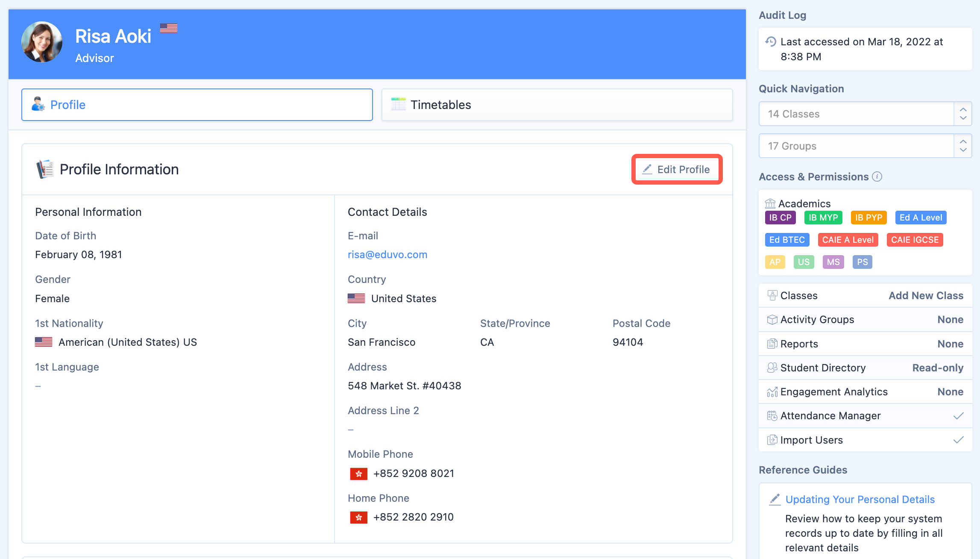Click the Access & Permissions info icon
This screenshot has width=980, height=559.
(877, 177)
